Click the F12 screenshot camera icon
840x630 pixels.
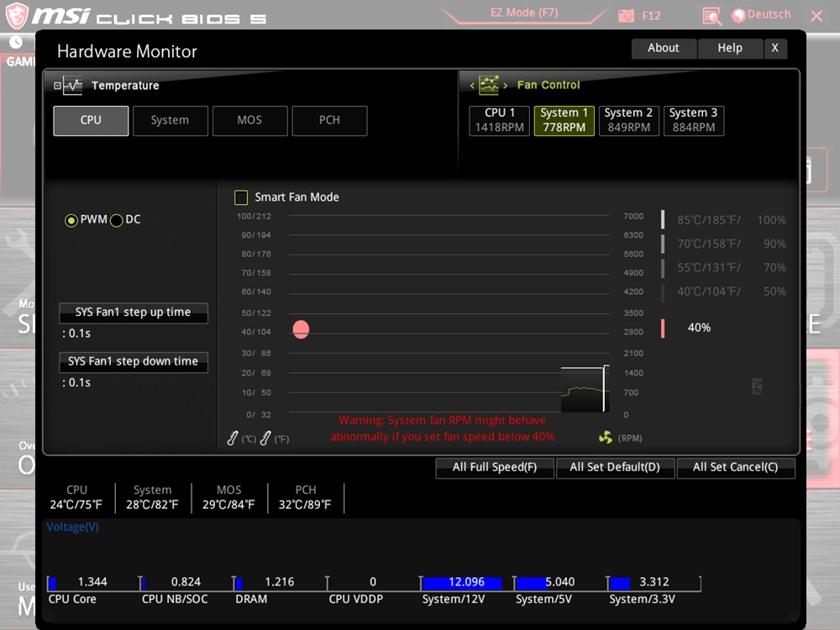click(x=627, y=15)
